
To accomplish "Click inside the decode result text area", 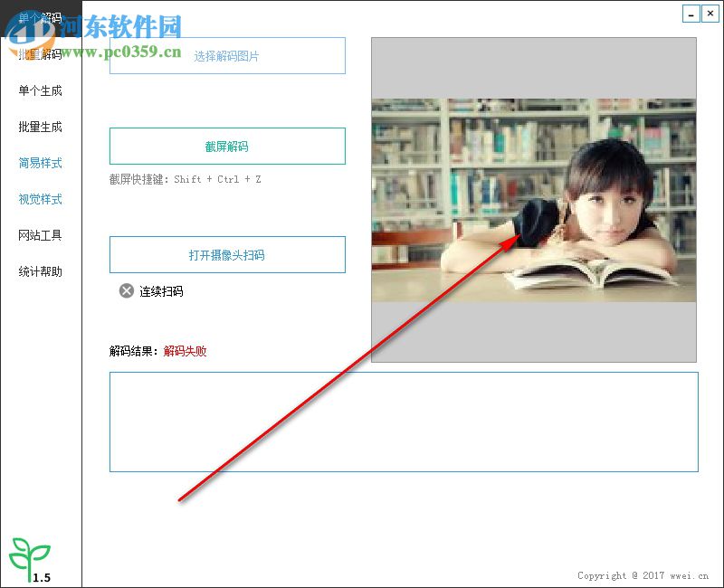I will (403, 422).
